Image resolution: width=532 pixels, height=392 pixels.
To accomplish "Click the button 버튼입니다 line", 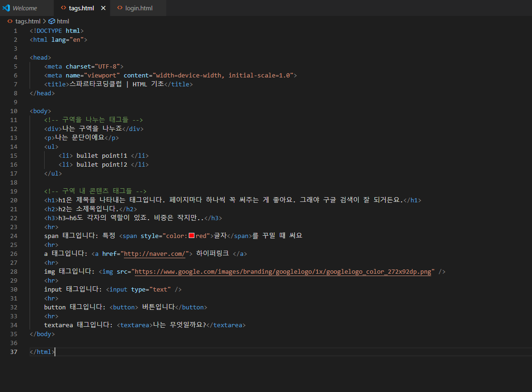I will tap(125, 307).
